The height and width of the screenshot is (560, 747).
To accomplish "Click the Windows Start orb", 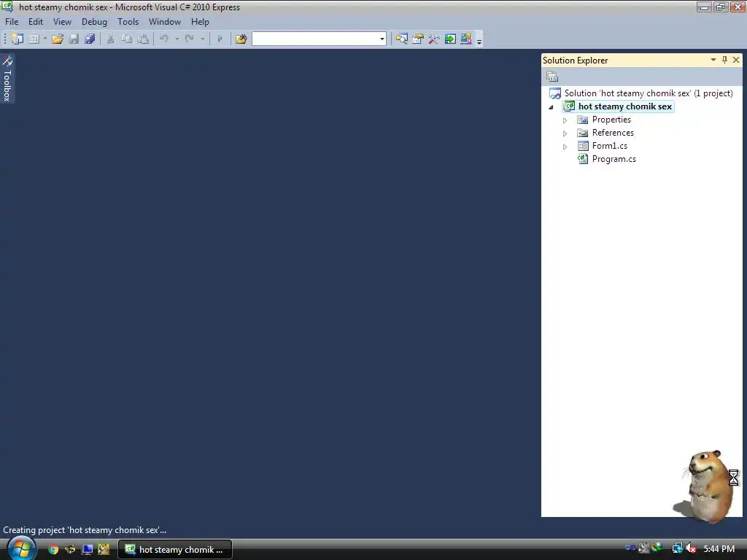I will [21, 548].
